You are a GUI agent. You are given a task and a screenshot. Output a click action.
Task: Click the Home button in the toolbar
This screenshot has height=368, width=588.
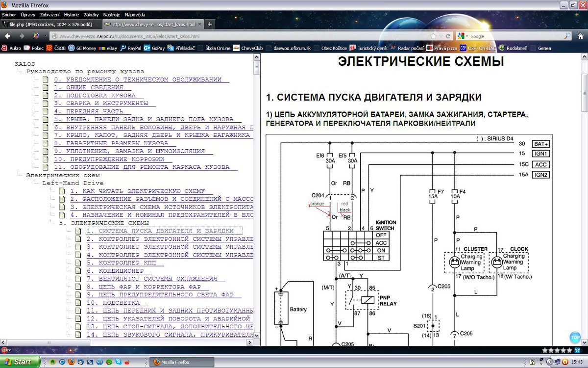(x=580, y=36)
